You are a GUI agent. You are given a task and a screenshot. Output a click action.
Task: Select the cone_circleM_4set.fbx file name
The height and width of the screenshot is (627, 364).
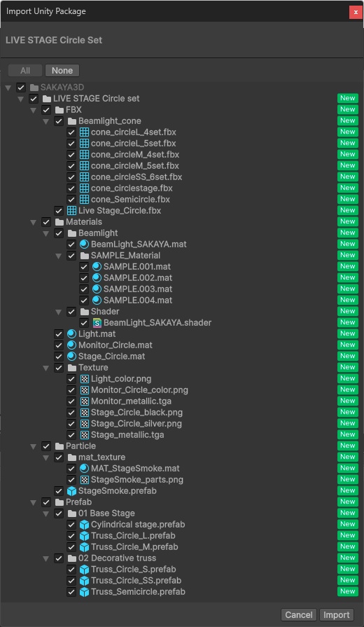135,154
